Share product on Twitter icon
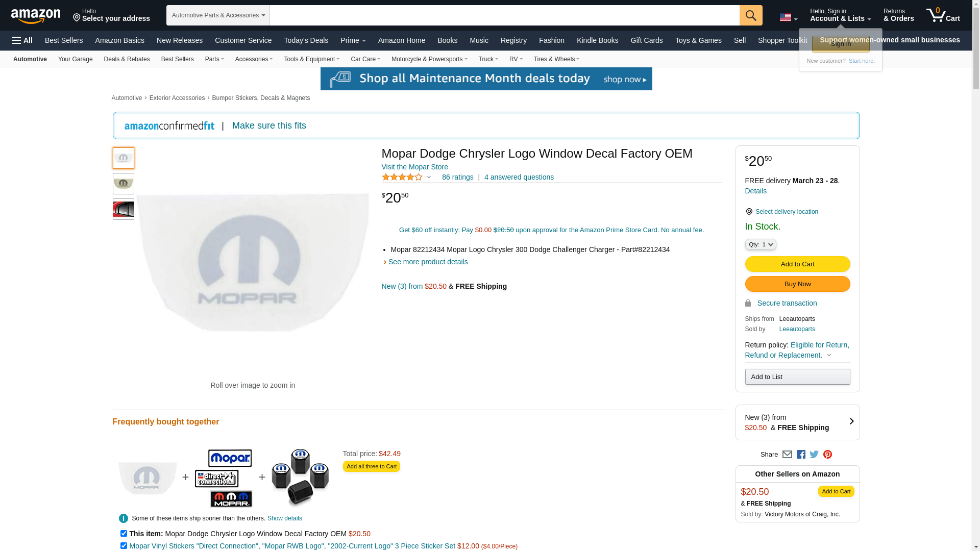 click(814, 454)
